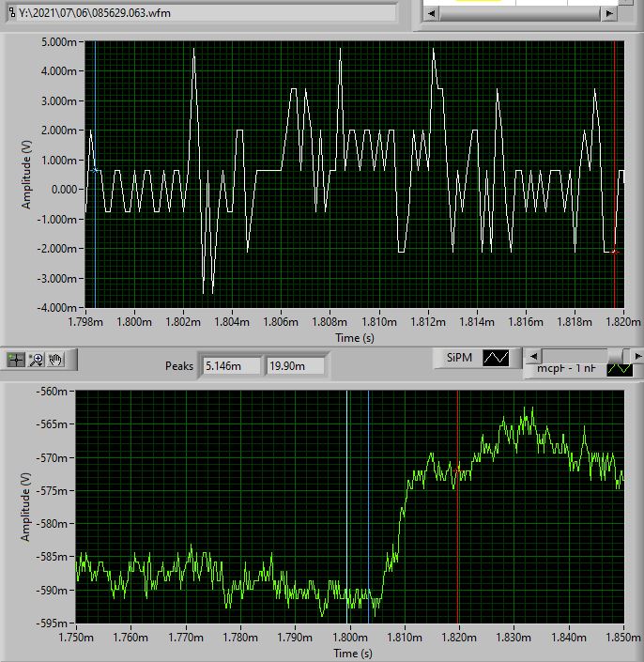Click the dark-blue cursor line in bottom graph
Screen dimensions: 644x662
pyautogui.click(x=368, y=507)
